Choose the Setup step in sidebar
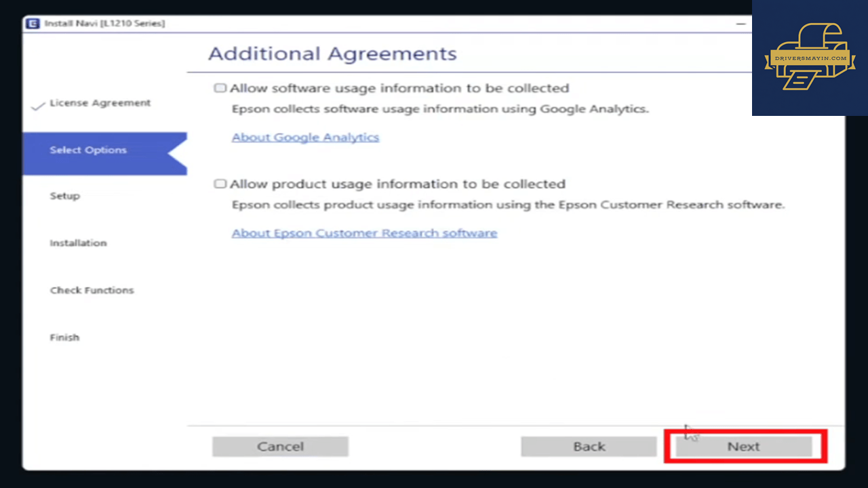The height and width of the screenshot is (488, 868). point(64,196)
